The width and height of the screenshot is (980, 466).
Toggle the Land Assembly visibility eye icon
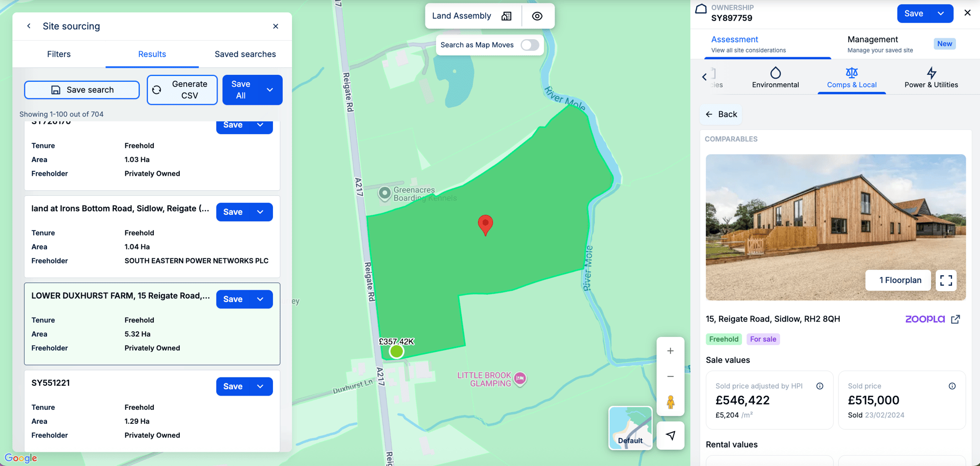click(538, 16)
